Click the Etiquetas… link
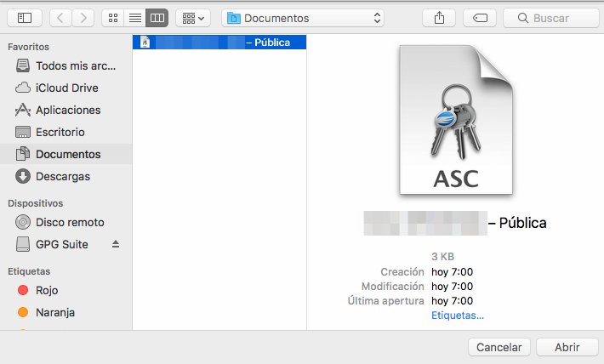604x364 pixels. click(x=457, y=316)
